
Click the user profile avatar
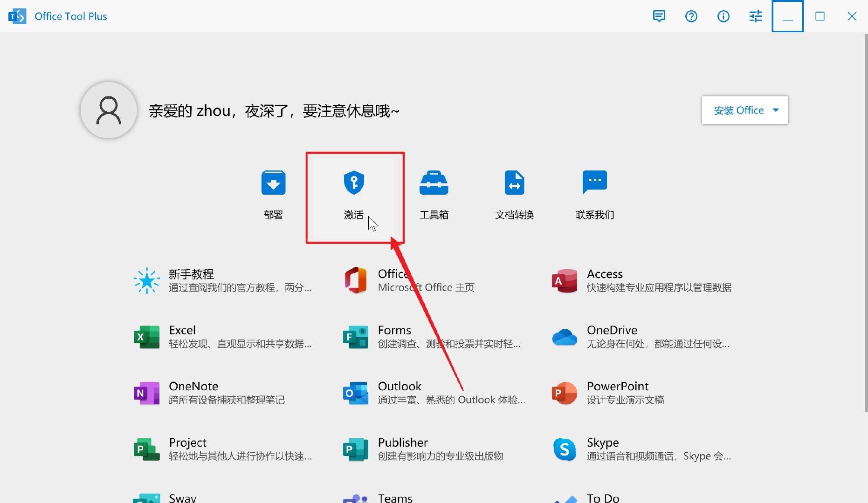[x=109, y=110]
